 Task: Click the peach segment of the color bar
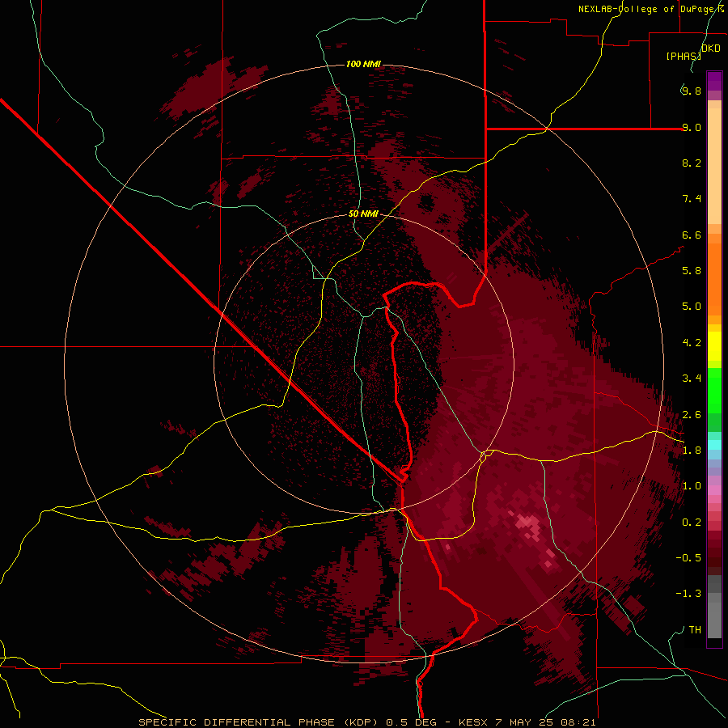(714, 166)
